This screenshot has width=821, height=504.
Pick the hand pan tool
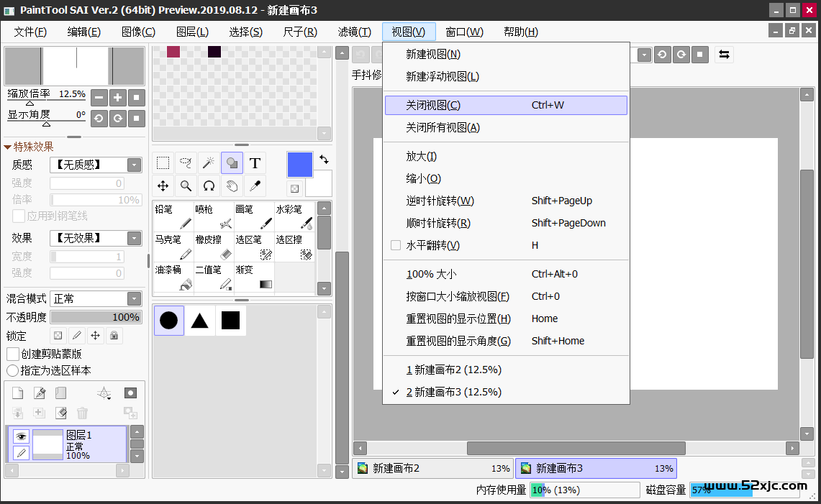[232, 186]
